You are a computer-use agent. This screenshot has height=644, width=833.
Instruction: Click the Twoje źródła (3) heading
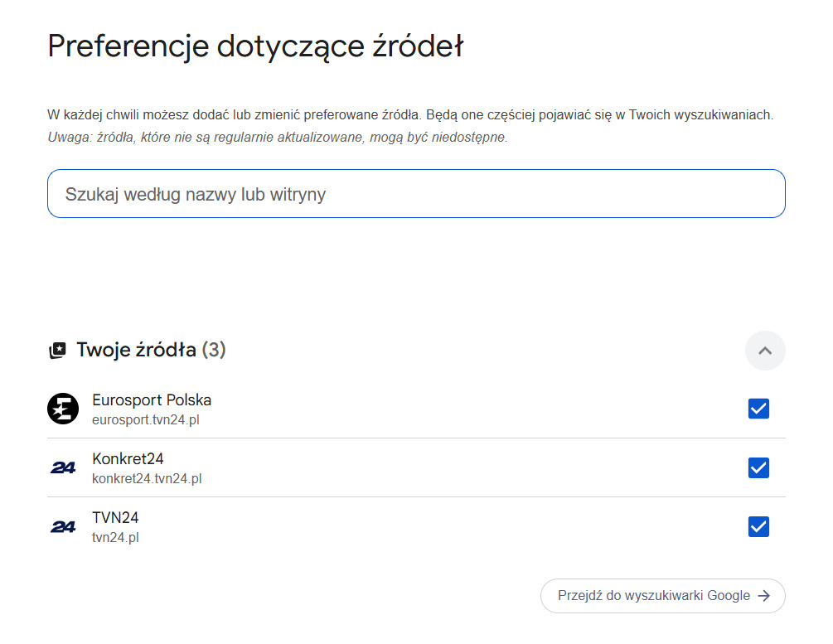click(152, 350)
